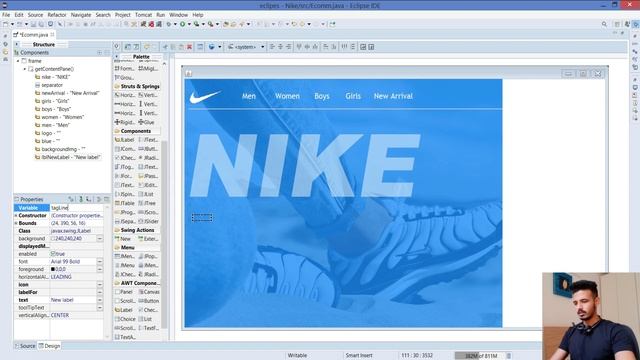
Task: Click the green Run button in toolbar
Action: 182,24
